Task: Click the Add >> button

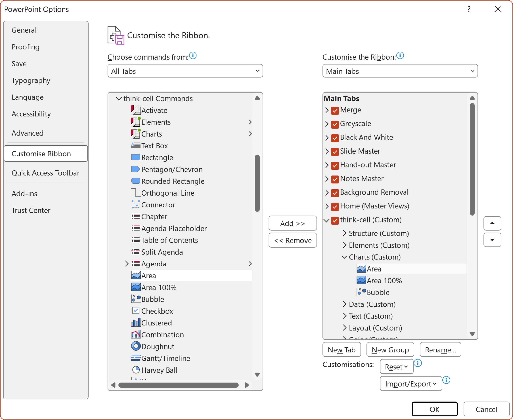Action: pyautogui.click(x=292, y=223)
